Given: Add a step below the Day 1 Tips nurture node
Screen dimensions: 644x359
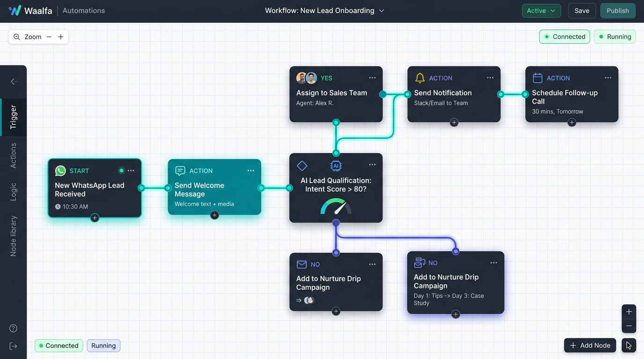Looking at the screenshot, I should click(455, 314).
